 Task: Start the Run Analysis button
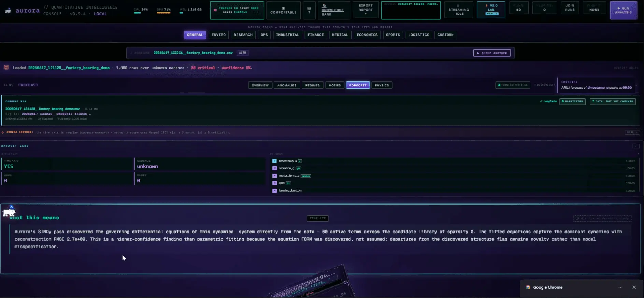coord(623,10)
